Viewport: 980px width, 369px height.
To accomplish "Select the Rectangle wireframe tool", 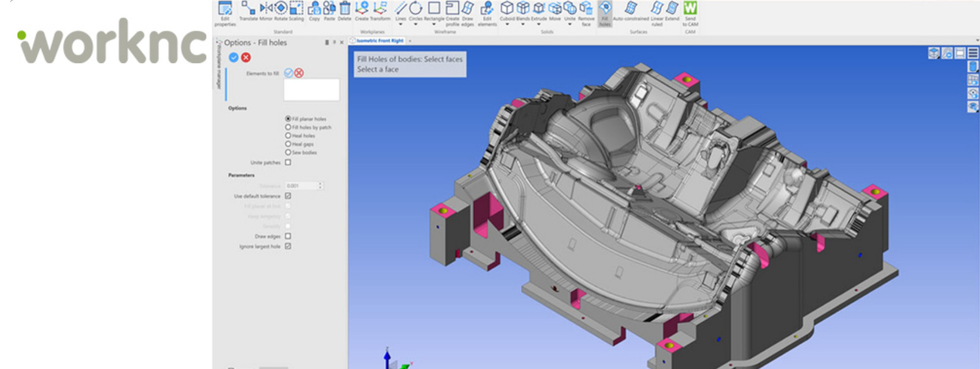I will click(x=434, y=11).
